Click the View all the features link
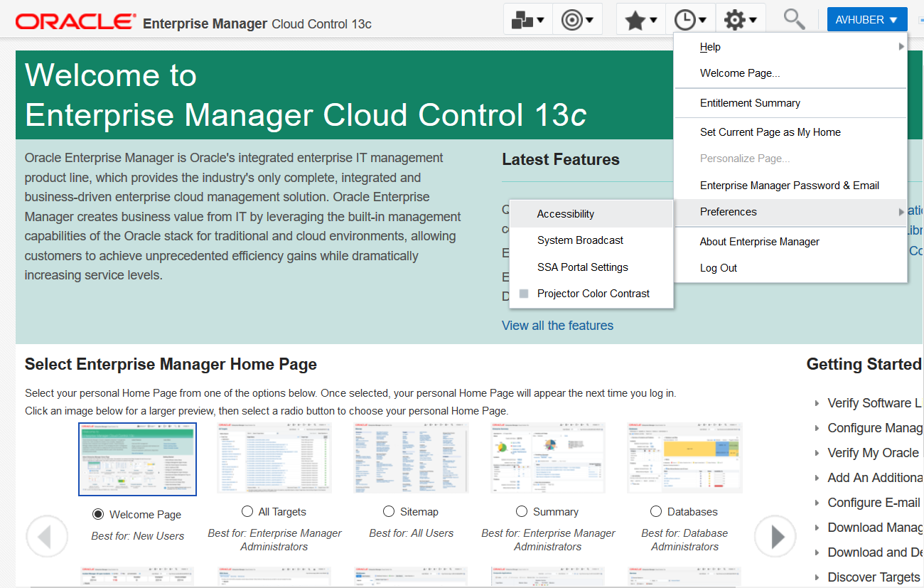The width and height of the screenshot is (924, 588). [557, 326]
